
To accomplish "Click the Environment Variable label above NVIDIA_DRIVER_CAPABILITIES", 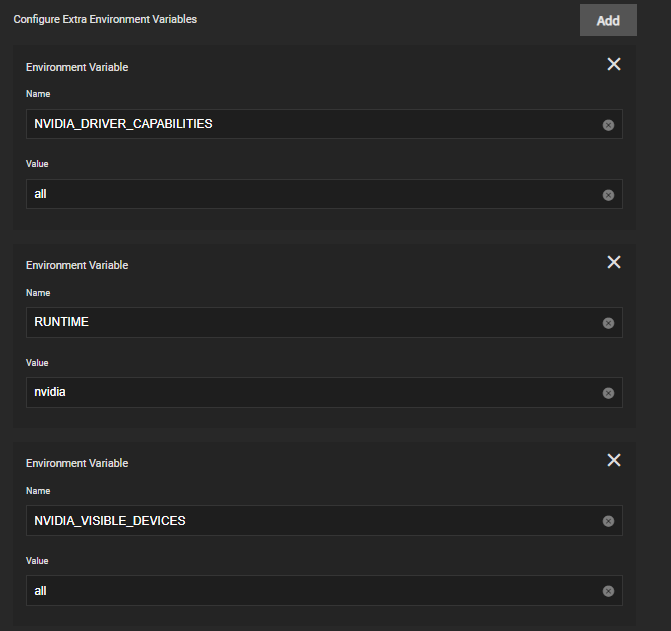I will (x=77, y=67).
